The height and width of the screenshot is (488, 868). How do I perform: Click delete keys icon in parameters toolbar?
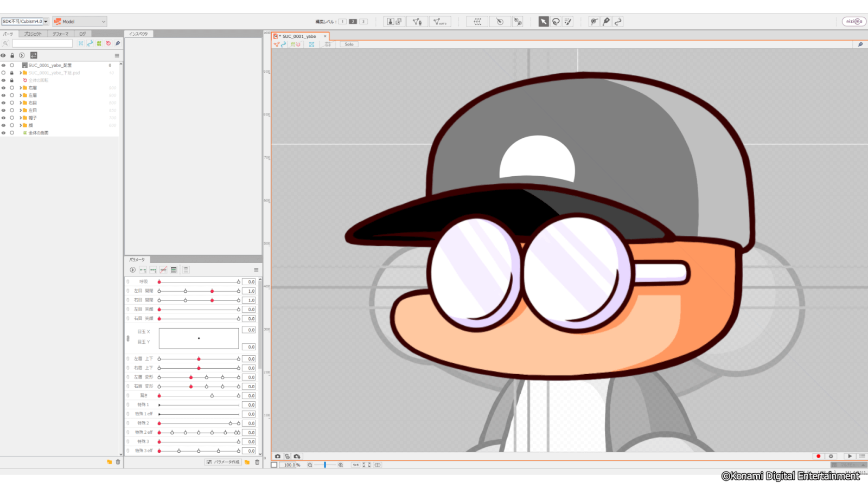coord(163,269)
